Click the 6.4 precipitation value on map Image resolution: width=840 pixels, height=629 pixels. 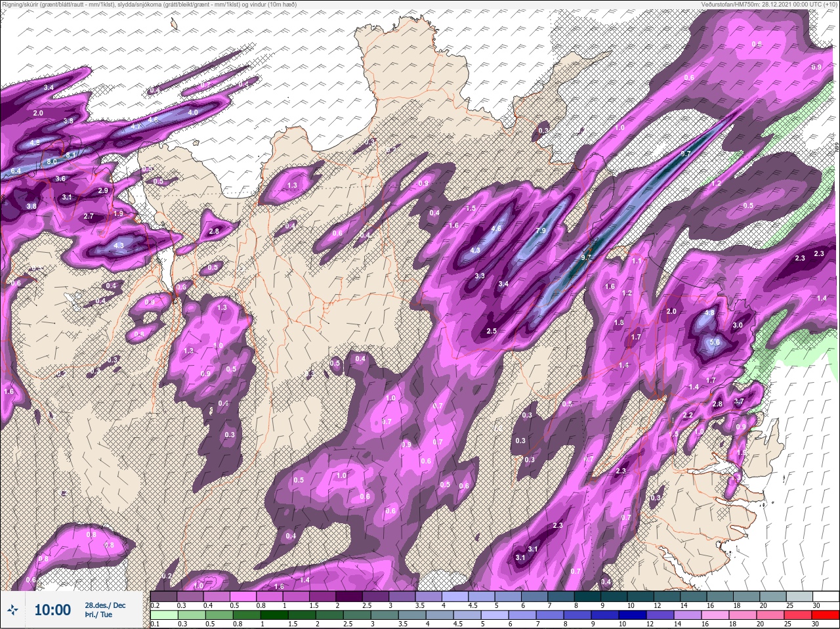(x=16, y=170)
